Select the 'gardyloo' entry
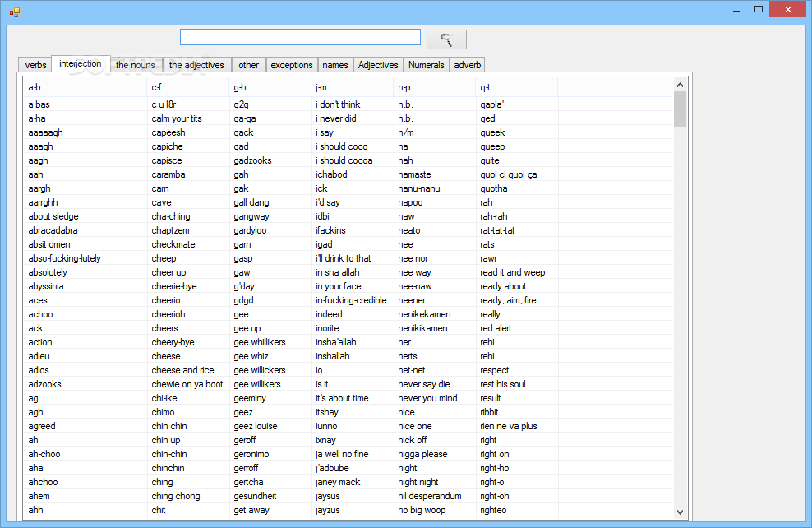This screenshot has width=812, height=528. (250, 230)
